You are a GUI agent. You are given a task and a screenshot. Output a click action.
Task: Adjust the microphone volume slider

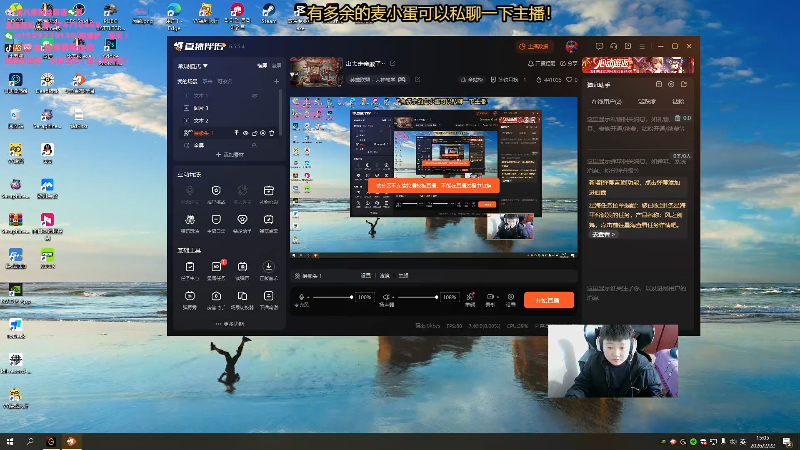pos(333,297)
